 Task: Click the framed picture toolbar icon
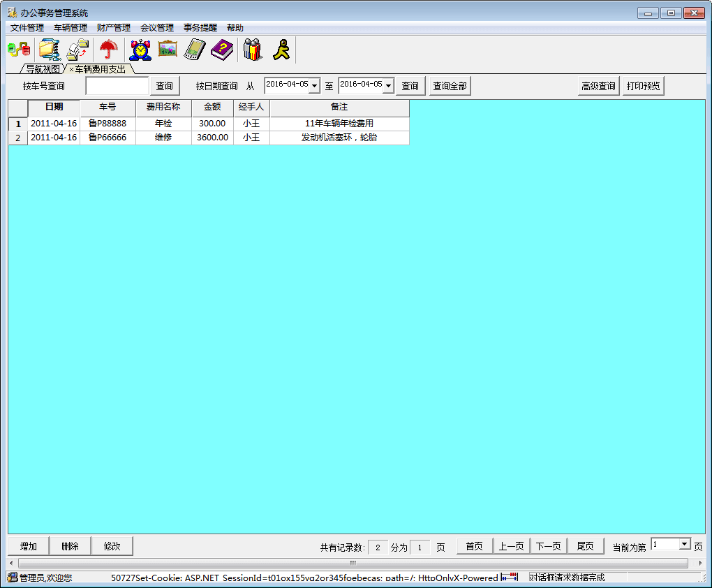pyautogui.click(x=168, y=50)
